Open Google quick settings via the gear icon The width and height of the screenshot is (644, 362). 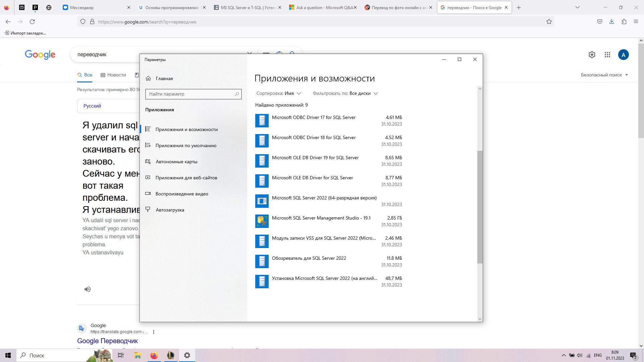tap(592, 55)
